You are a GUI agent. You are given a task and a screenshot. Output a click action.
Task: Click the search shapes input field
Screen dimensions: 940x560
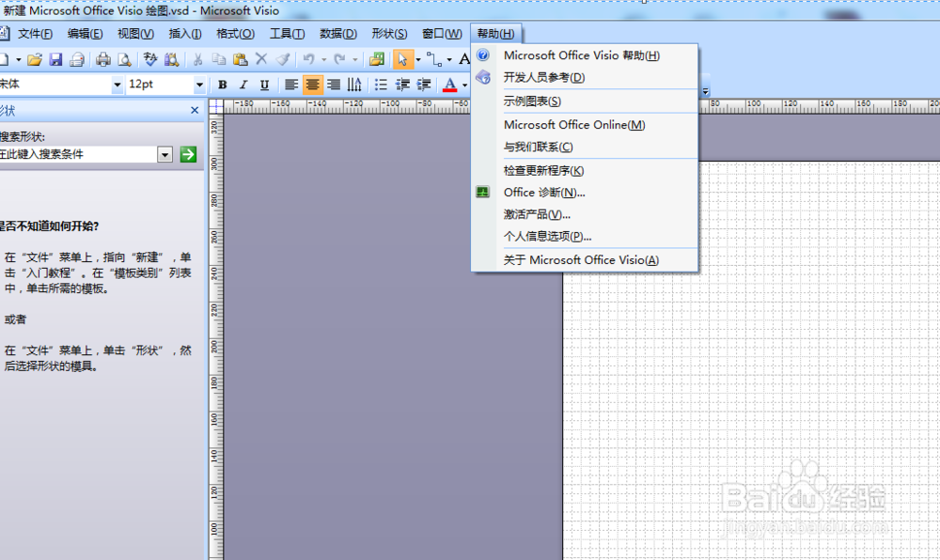(x=78, y=154)
